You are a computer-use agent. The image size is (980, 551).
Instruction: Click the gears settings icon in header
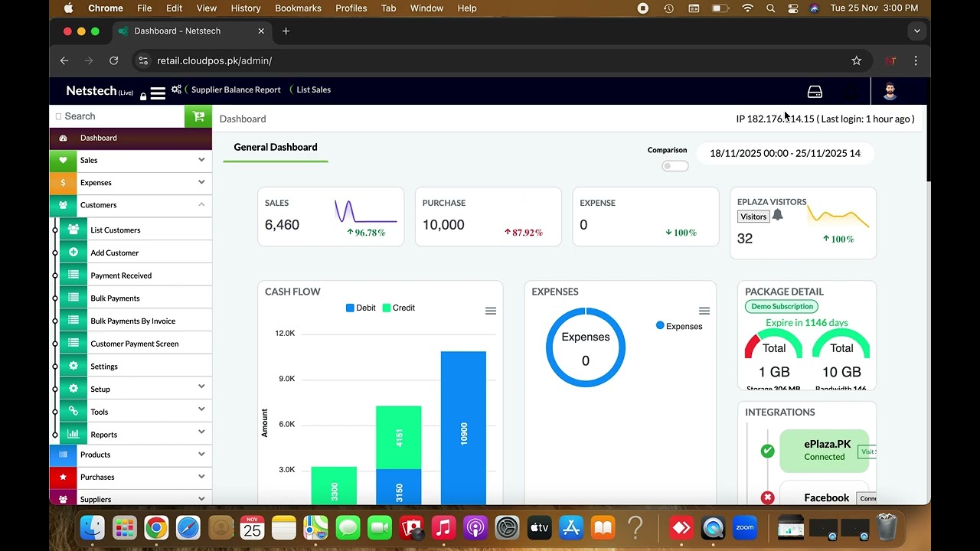coord(176,90)
